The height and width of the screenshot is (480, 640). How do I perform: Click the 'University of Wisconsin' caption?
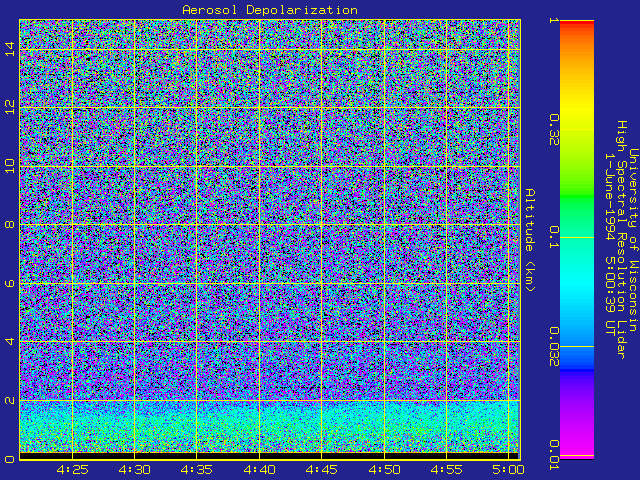[633, 240]
